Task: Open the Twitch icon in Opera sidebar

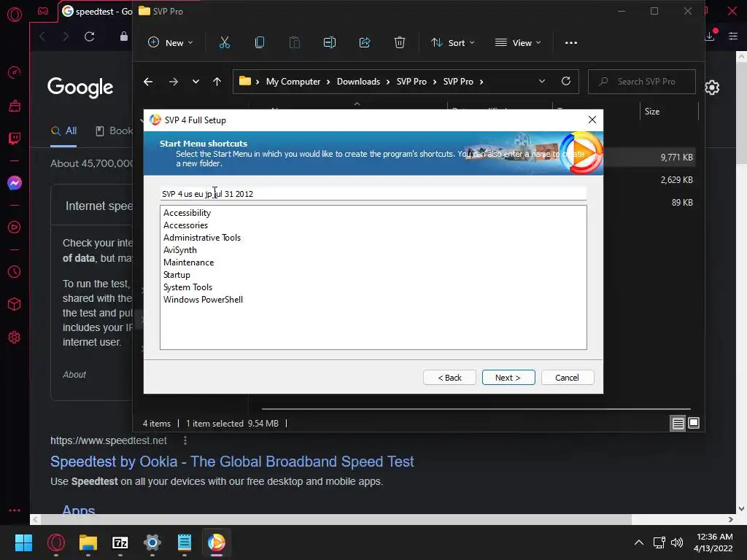Action: [x=15, y=139]
